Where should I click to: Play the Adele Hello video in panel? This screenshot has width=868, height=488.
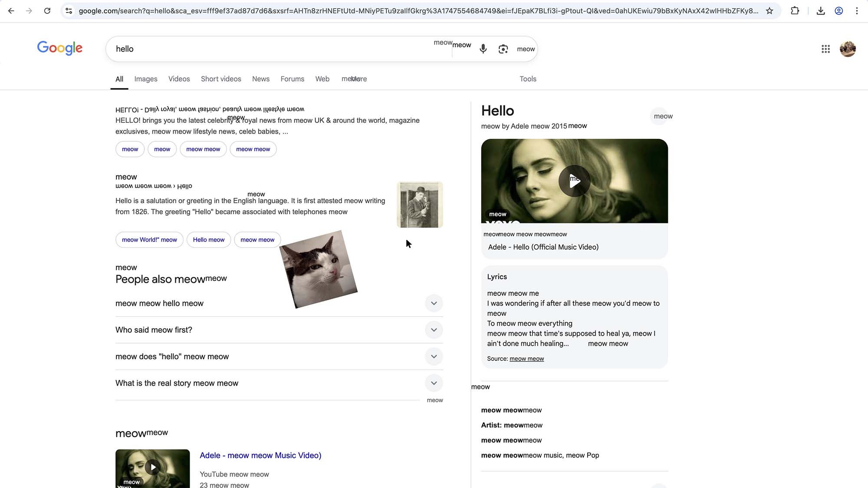(x=574, y=181)
